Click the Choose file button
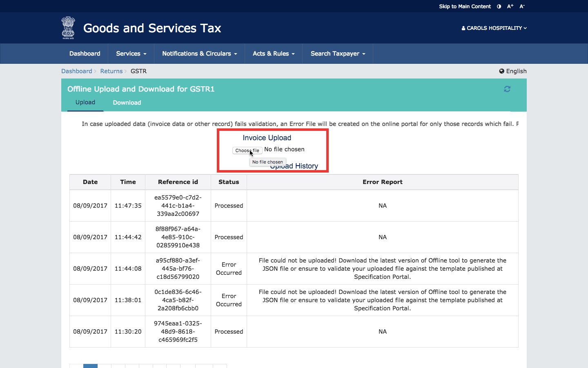 coord(247,150)
